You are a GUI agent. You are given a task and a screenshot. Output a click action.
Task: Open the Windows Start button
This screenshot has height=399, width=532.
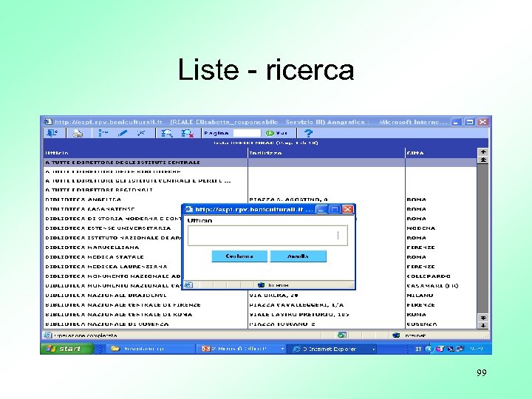(66, 349)
